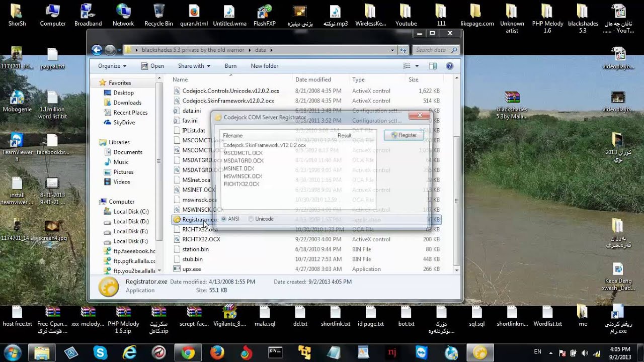The image size is (644, 362).
Task: Expand breadcrumb arrow after data folder
Action: pyautogui.click(x=271, y=50)
